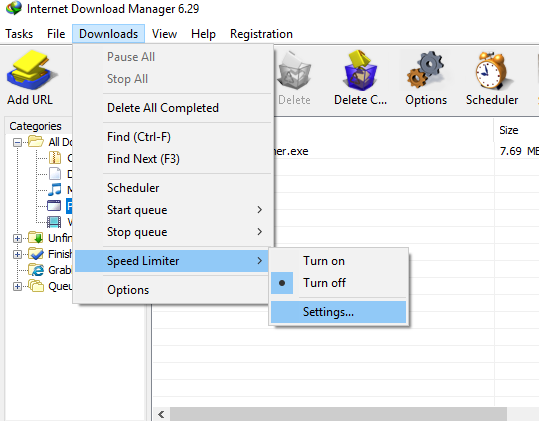This screenshot has width=539, height=421.
Task: Select the .exe download row
Action: (406, 151)
